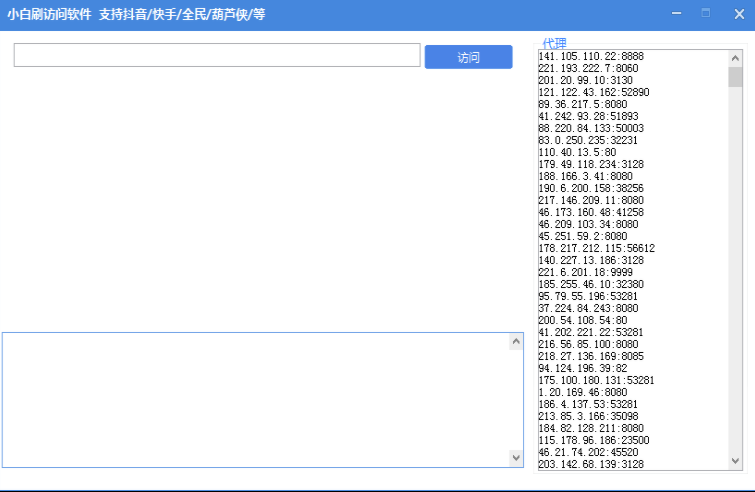Select proxy 88.220.84.133:50003
This screenshot has width=755, height=492.
[591, 129]
